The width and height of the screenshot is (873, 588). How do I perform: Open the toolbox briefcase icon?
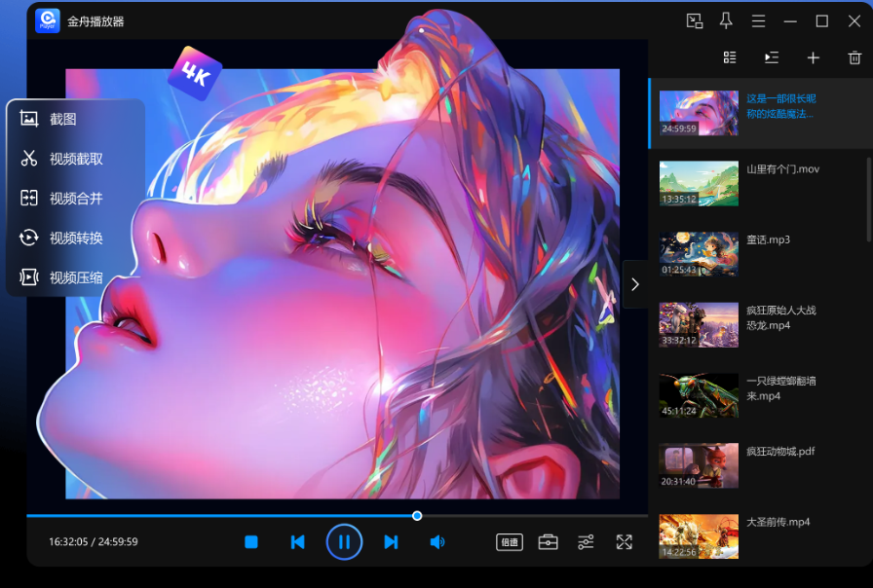coord(548,542)
